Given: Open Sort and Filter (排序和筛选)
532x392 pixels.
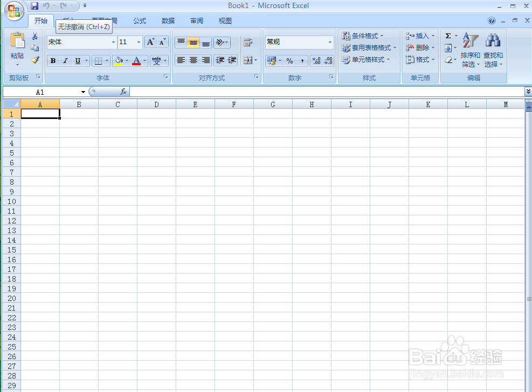Looking at the screenshot, I should [x=470, y=50].
